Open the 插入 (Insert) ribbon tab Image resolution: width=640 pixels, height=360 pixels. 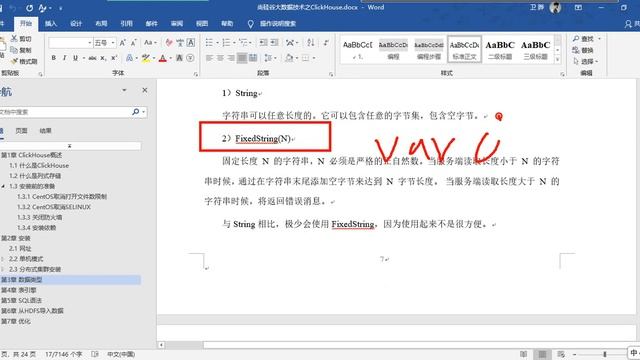click(x=51, y=24)
